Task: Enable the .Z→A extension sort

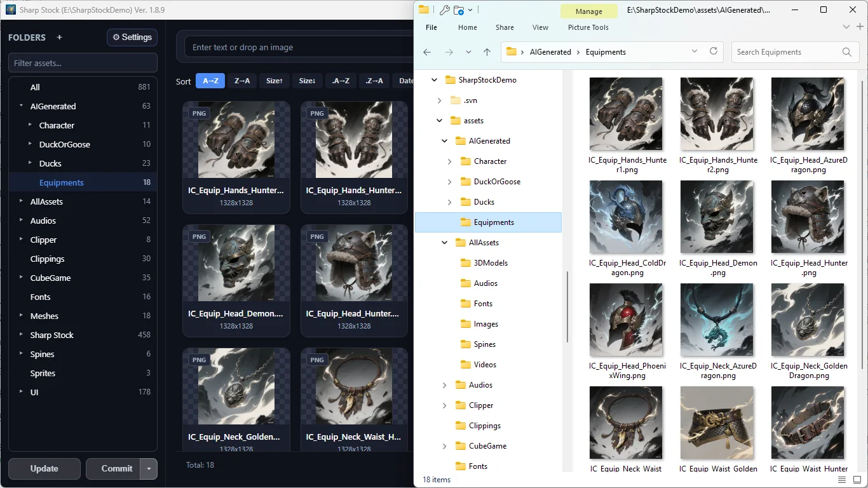Action: pyautogui.click(x=374, y=81)
